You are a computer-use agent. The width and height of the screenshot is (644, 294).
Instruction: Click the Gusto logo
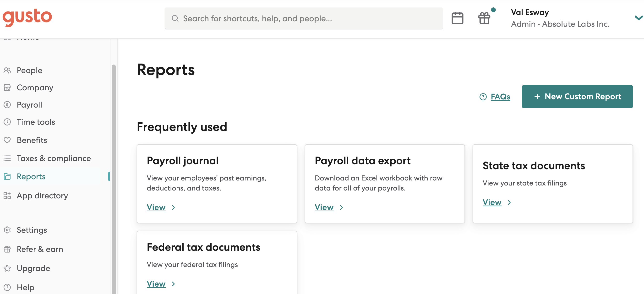click(x=27, y=17)
